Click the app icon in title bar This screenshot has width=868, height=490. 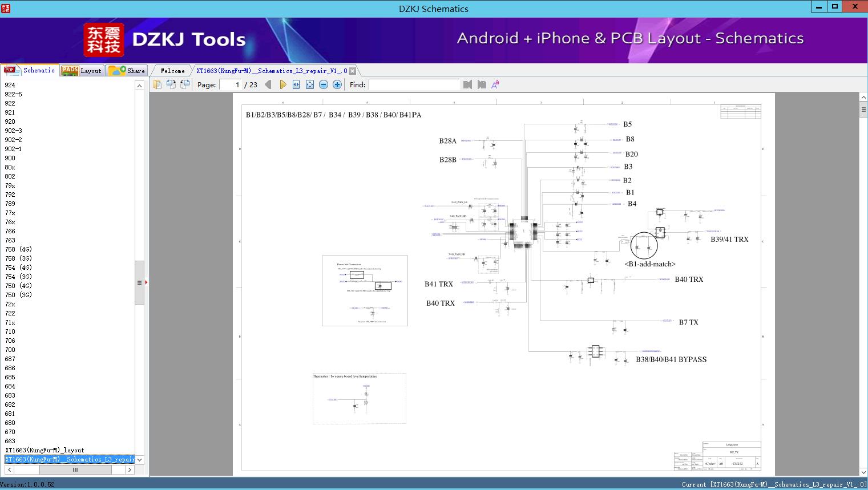tap(6, 8)
